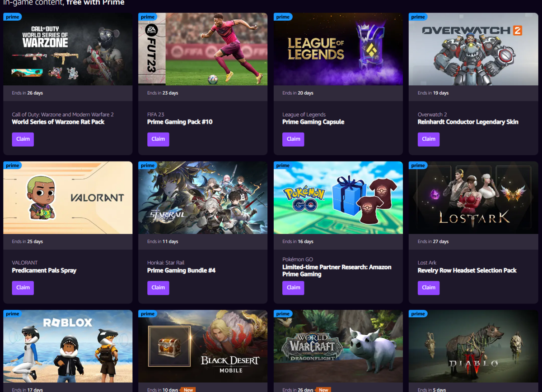Open the Roblox beach avatars thumbnail
The image size is (542, 392).
(68, 346)
